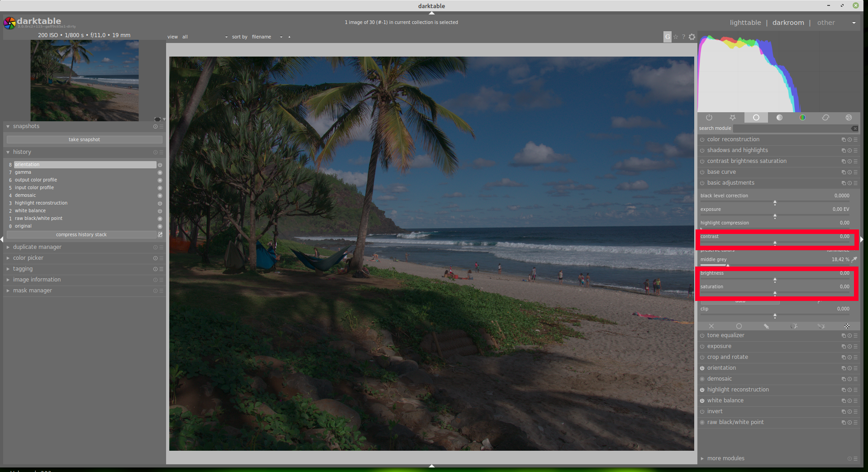Screen dimensions: 868x472
Task: Enable contrast brightness saturation module
Action: click(x=702, y=161)
